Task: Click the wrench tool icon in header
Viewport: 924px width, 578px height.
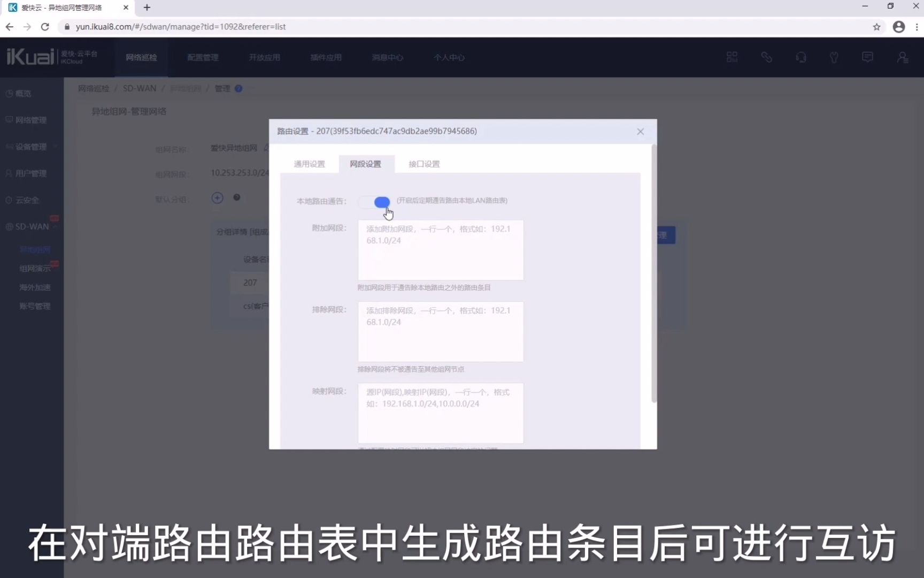Action: click(834, 57)
